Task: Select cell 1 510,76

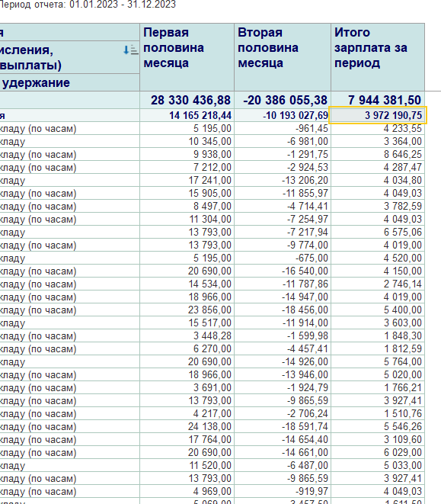Action: point(378,413)
